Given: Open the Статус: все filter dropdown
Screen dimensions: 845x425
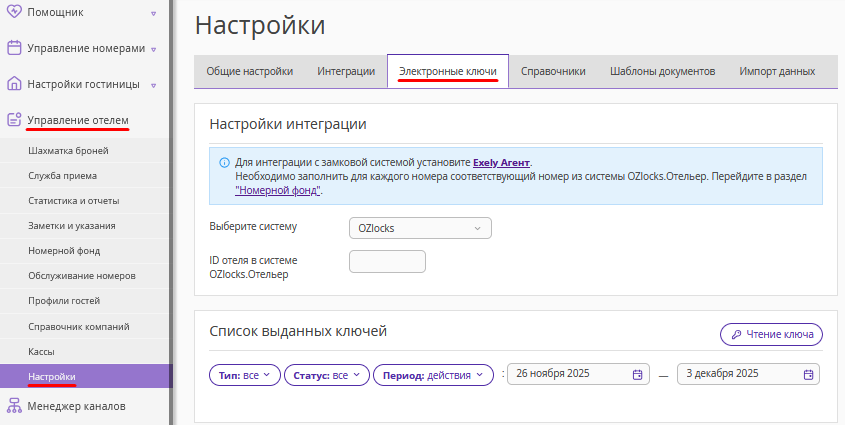Looking at the screenshot, I should point(327,375).
